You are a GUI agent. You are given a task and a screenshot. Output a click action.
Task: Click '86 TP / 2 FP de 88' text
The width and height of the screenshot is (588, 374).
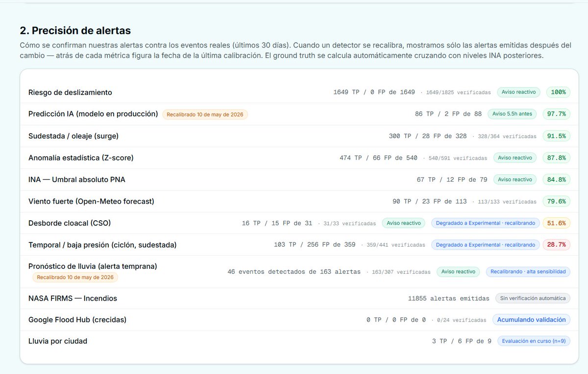pos(448,114)
